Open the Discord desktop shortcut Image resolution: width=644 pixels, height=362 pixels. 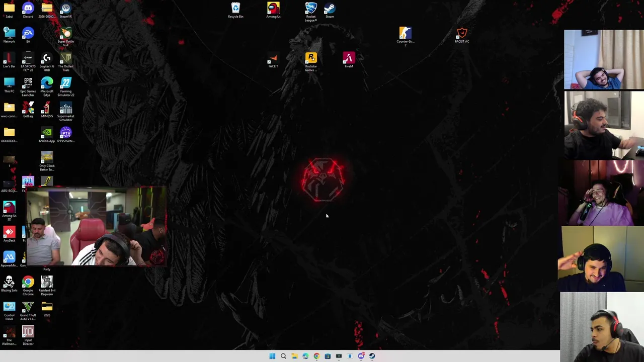click(x=28, y=10)
